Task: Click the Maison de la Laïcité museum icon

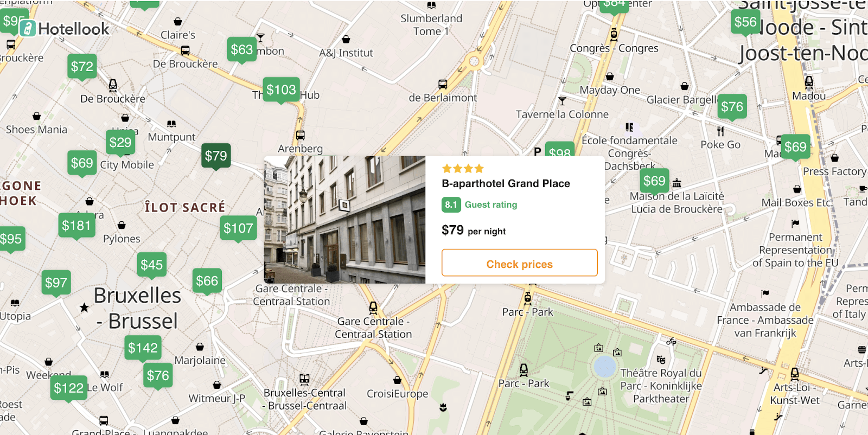Action: coord(676,183)
